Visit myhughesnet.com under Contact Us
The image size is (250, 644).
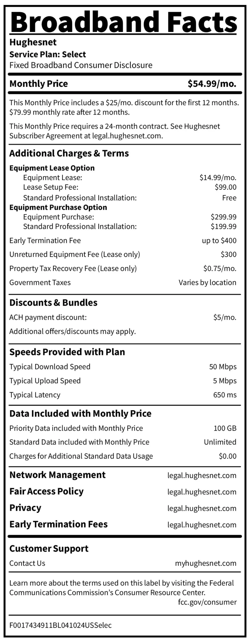[x=206, y=563]
